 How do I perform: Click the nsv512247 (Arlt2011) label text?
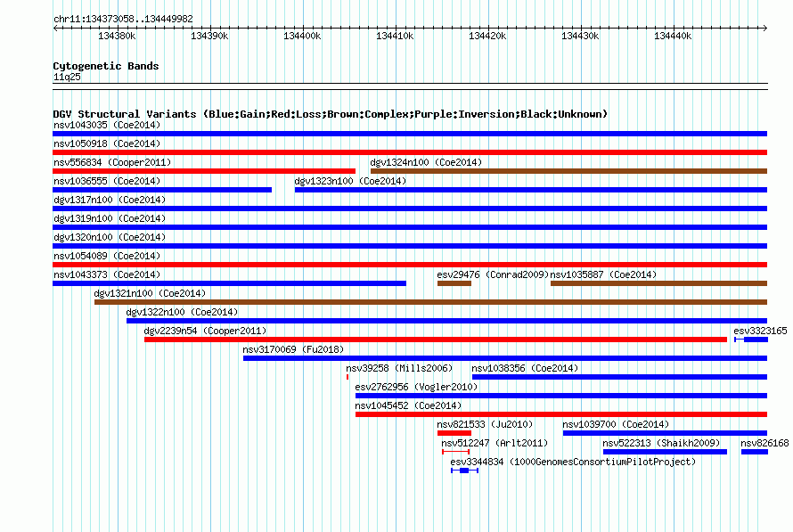tap(495, 443)
